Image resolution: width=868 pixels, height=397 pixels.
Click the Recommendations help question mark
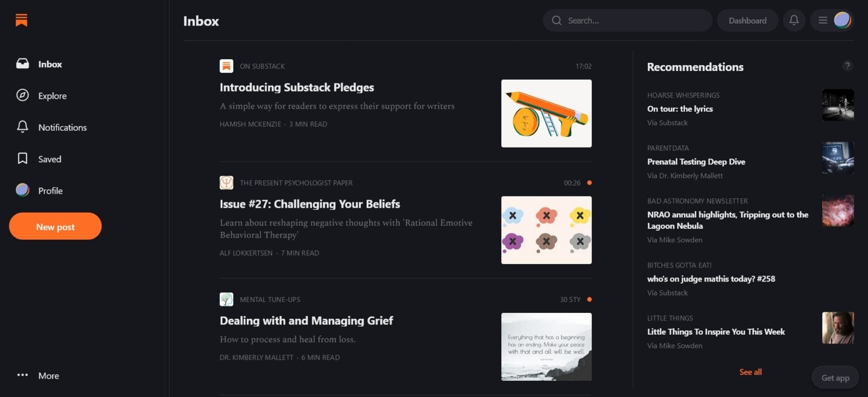[x=847, y=66]
